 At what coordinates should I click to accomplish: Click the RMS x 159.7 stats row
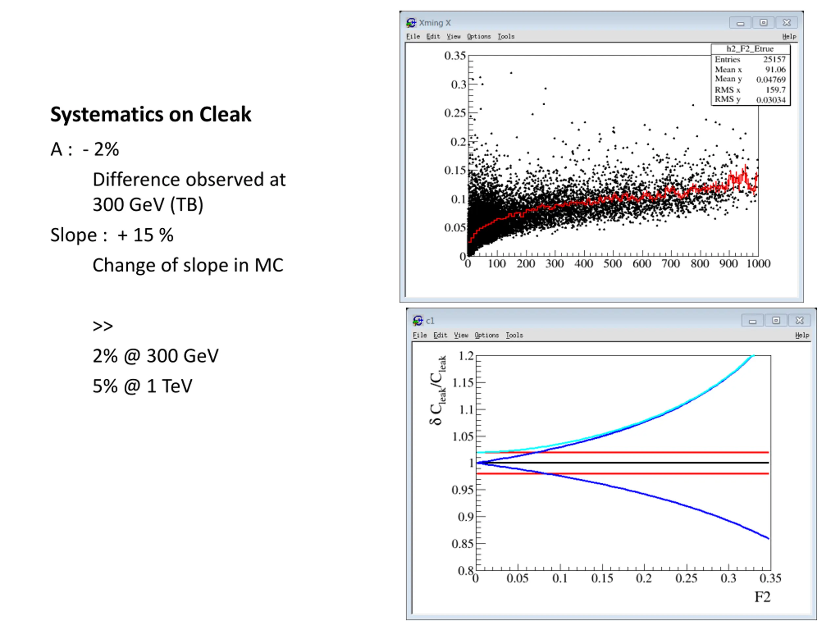tap(750, 90)
